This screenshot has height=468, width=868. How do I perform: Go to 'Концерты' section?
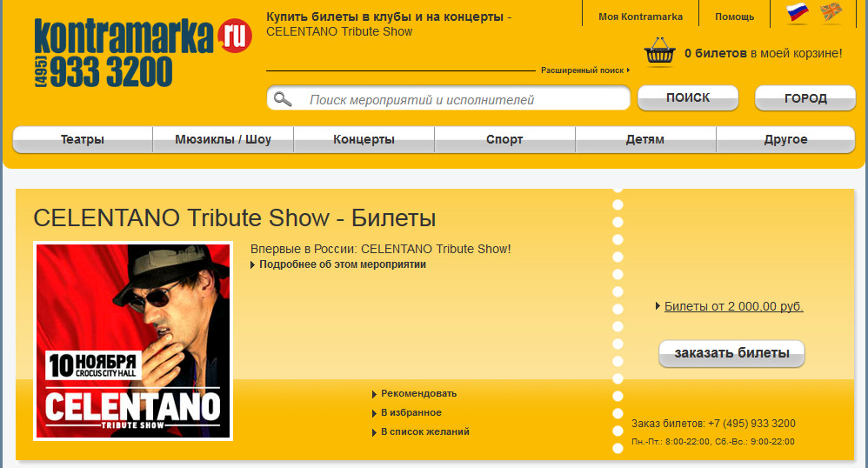pyautogui.click(x=364, y=139)
